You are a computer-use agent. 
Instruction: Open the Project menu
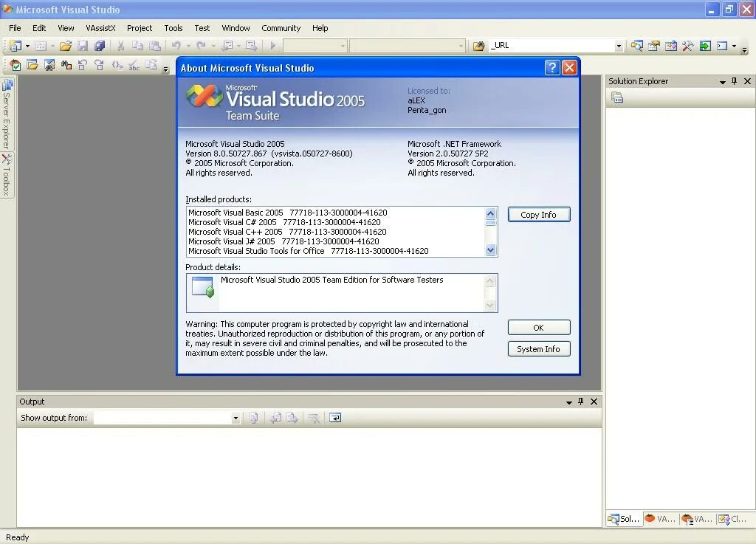point(140,28)
